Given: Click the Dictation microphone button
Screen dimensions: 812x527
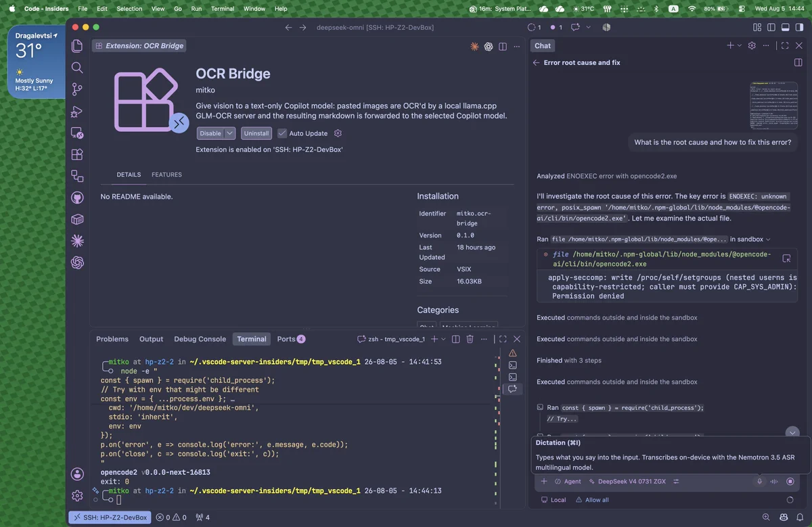Looking at the screenshot, I should coord(759,482).
